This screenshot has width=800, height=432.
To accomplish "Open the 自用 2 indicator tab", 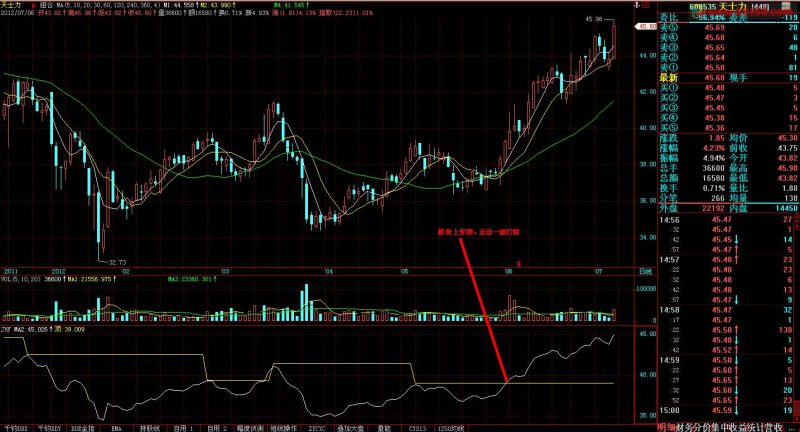I will coord(217,428).
